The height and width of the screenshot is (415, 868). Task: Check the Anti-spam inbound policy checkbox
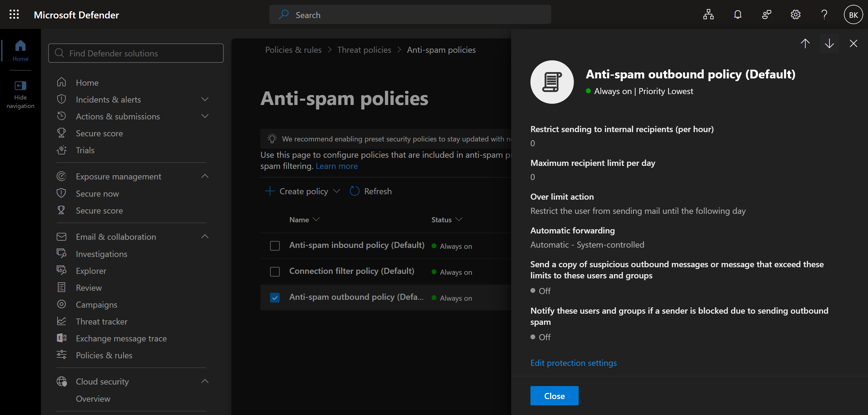tap(275, 246)
